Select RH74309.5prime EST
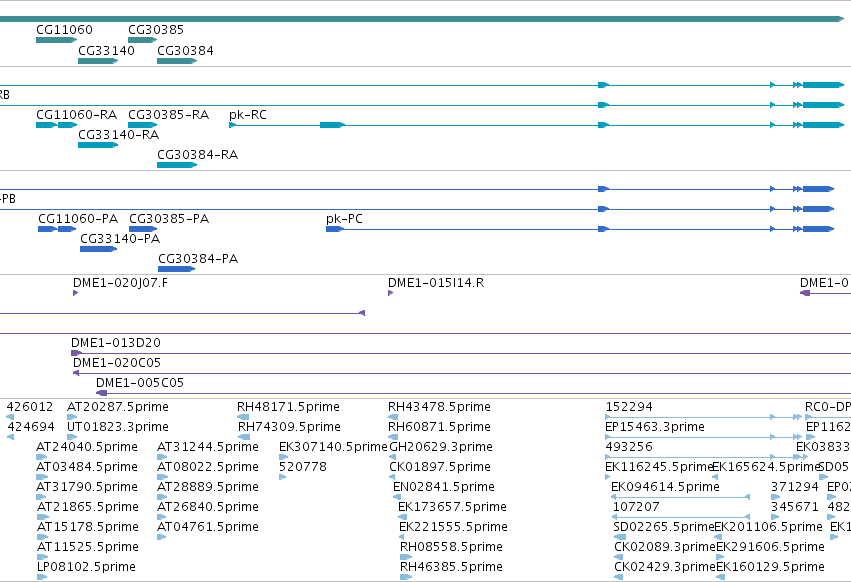 click(244, 437)
